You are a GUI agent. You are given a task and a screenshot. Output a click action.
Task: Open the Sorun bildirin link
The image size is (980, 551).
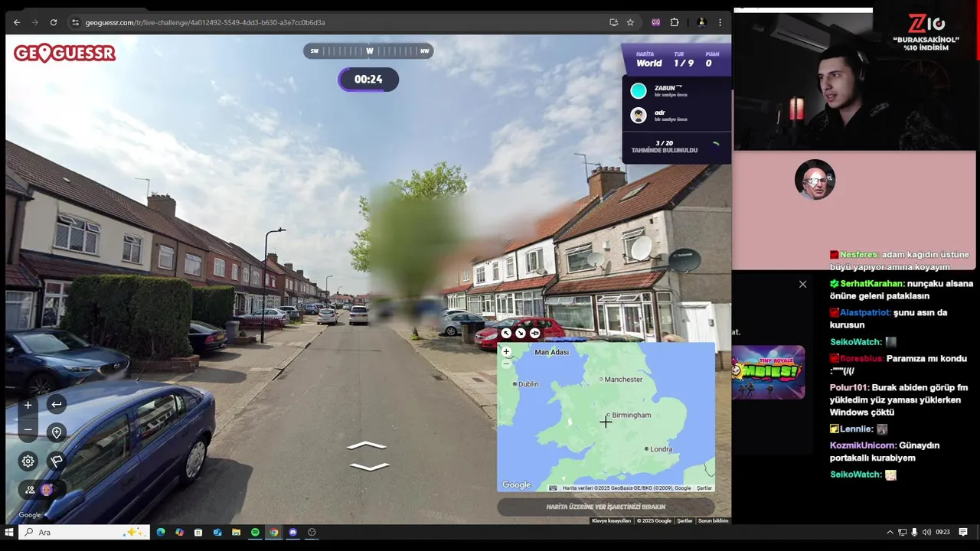tap(713, 521)
